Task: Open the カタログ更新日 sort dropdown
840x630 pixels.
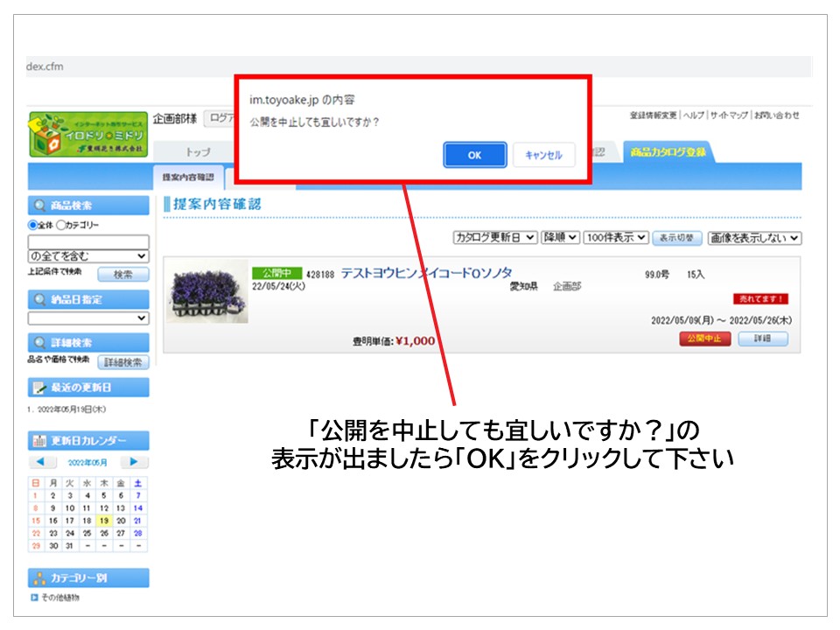Action: (494, 237)
